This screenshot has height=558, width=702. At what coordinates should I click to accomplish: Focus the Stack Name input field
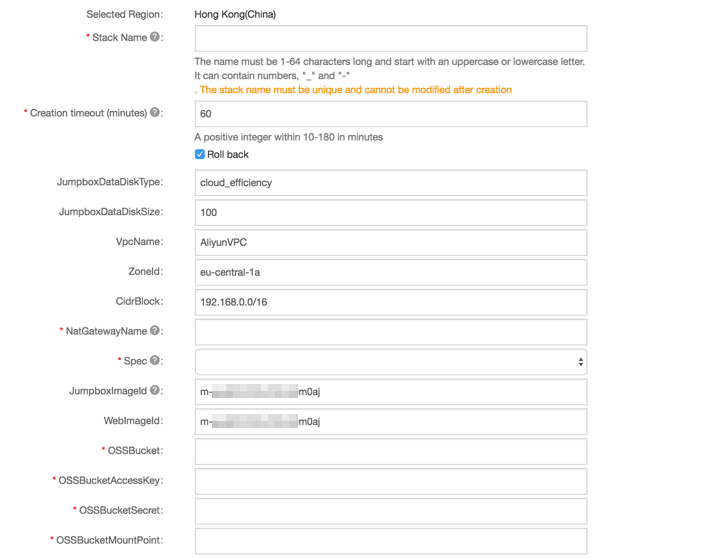(x=391, y=39)
